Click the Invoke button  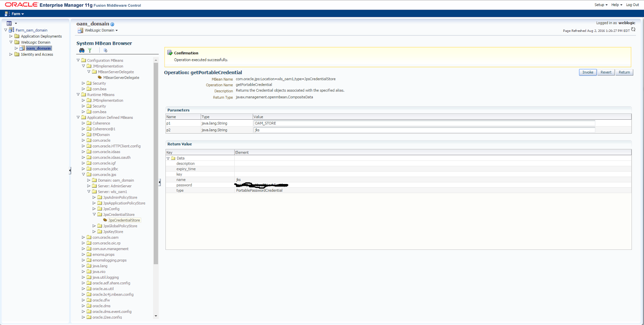588,72
